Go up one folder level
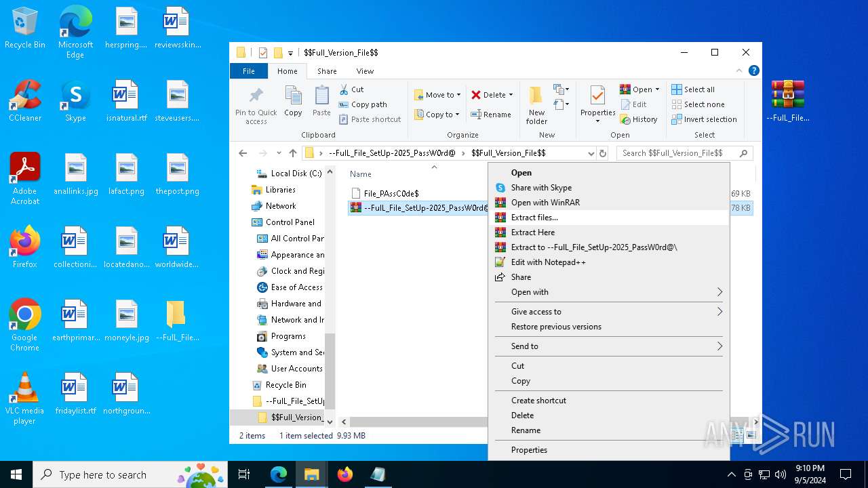The width and height of the screenshot is (868, 488). click(x=293, y=153)
